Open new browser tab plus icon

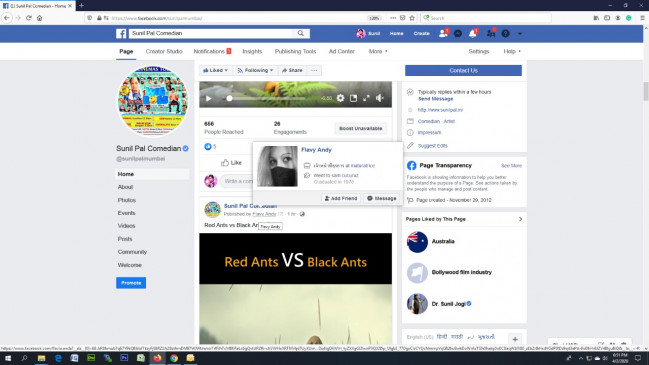click(81, 5)
